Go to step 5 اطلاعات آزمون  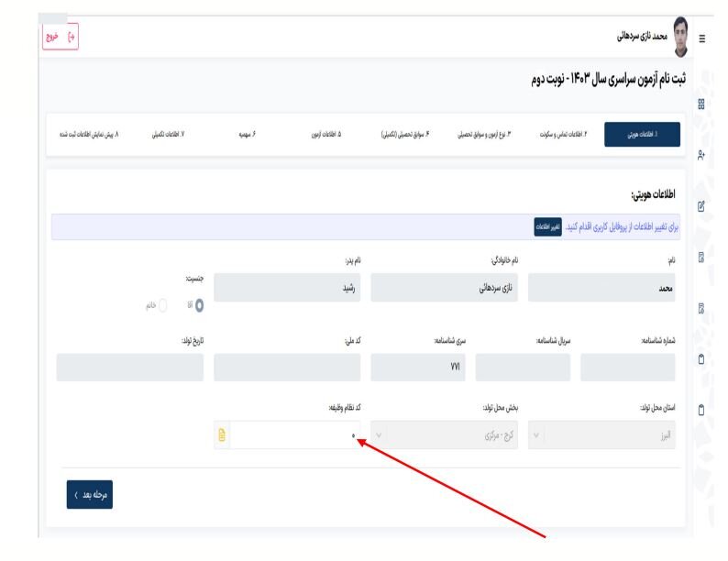coord(325,134)
